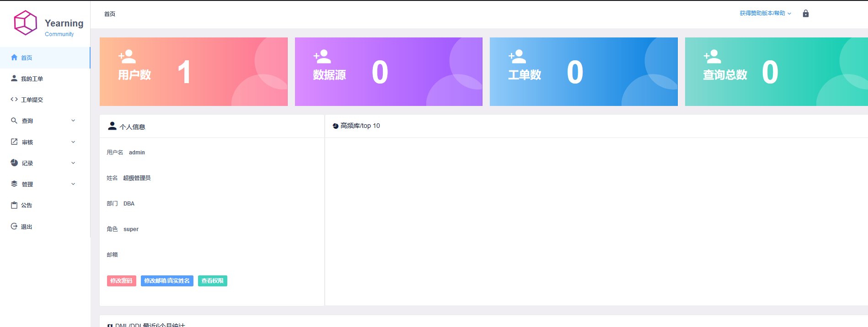Click the 数据源 count value 0
Viewport: 868px width, 327px height.
(380, 72)
